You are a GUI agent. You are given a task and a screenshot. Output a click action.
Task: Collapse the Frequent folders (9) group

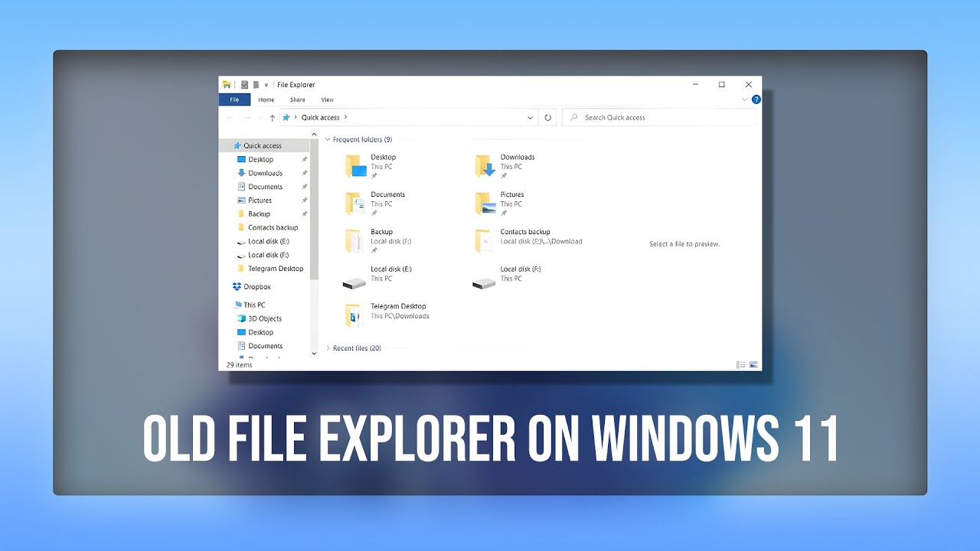pos(328,140)
